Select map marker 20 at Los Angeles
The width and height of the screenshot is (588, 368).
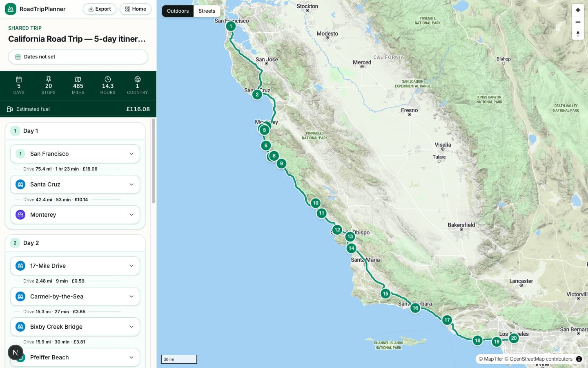[514, 338]
